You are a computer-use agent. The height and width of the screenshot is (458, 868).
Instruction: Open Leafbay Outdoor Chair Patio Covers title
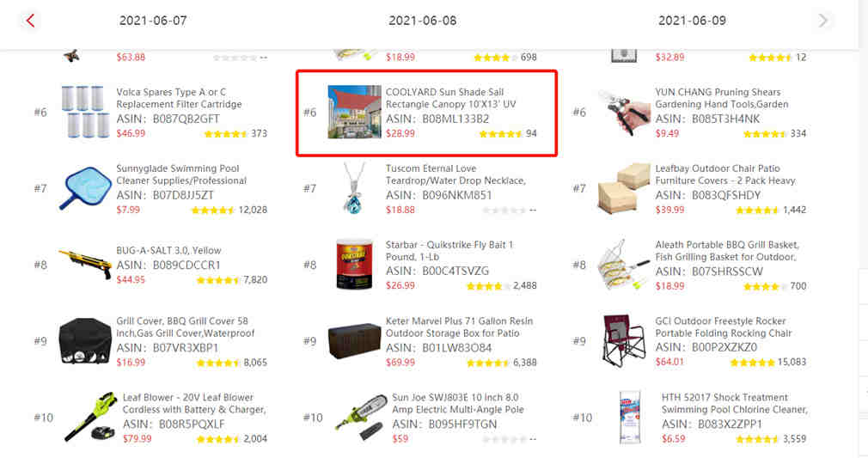(725, 174)
